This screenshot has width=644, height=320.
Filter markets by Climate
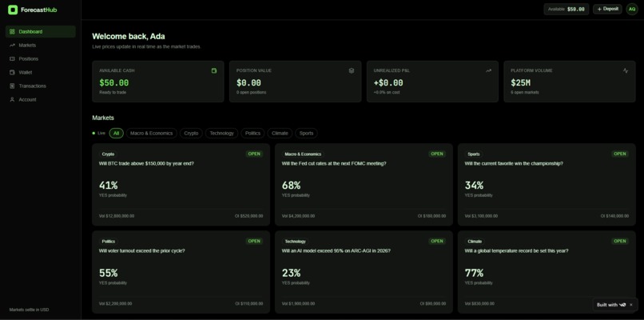pos(280,134)
